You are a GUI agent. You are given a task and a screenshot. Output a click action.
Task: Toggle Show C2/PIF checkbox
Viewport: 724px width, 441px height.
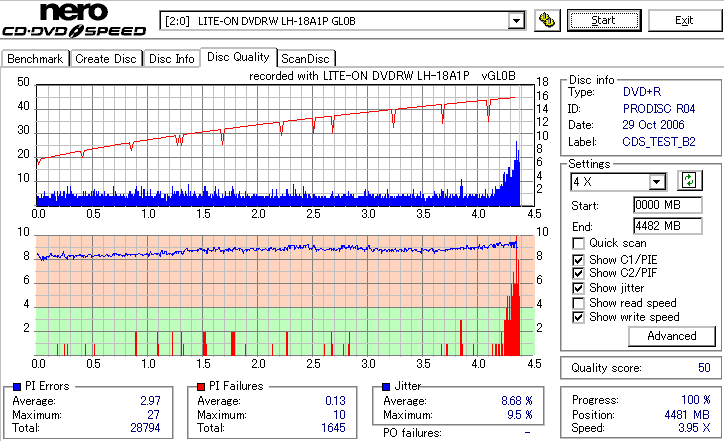click(x=578, y=273)
